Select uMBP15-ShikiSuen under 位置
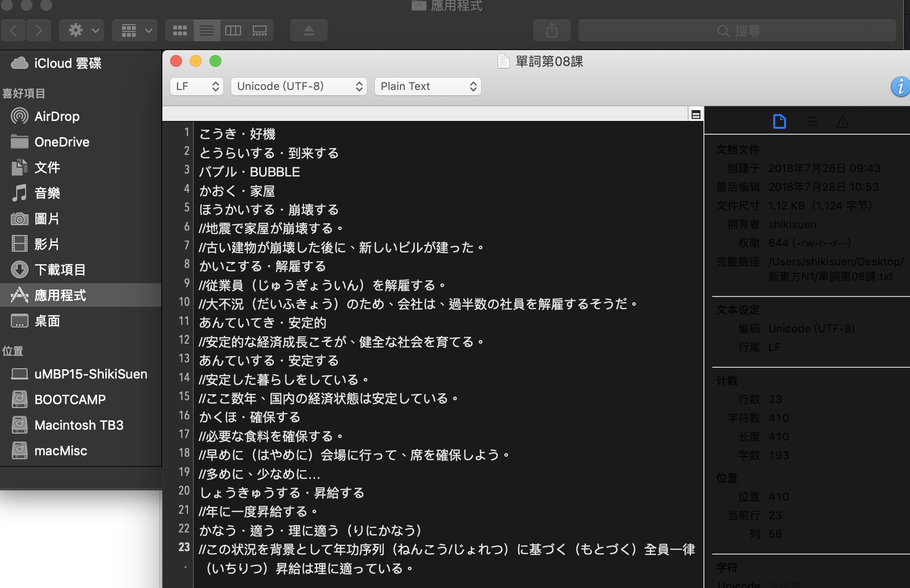The image size is (910, 588). pyautogui.click(x=81, y=374)
